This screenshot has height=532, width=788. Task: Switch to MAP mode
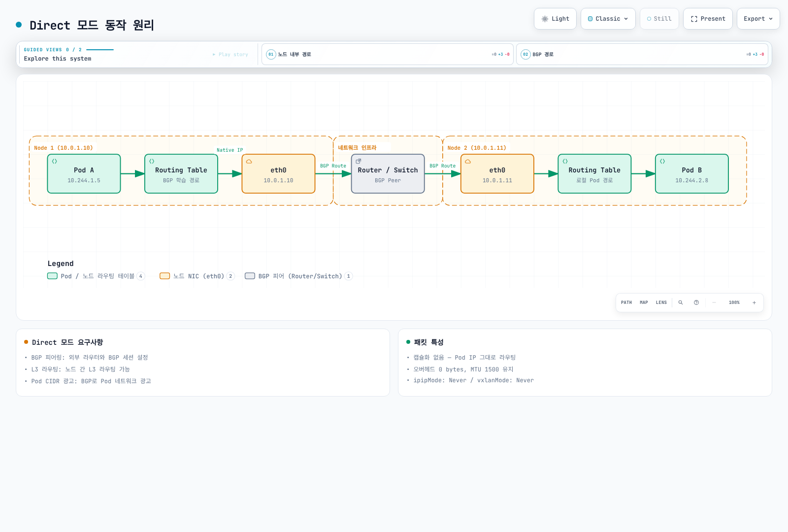tap(644, 302)
